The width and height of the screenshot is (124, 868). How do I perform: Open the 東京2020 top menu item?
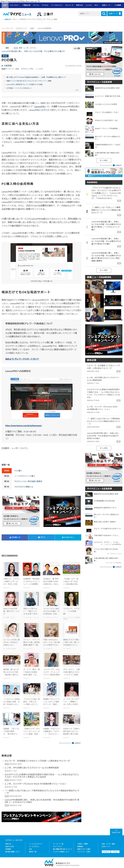79,5
